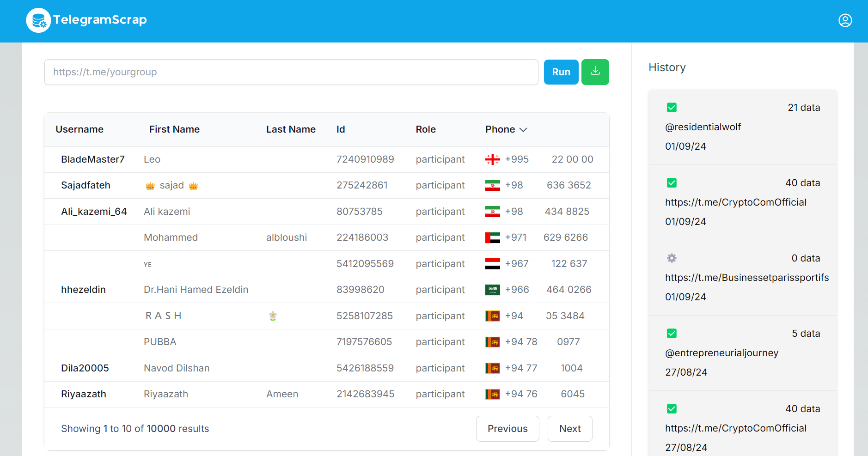Open history entry @residentialwolf

pyautogui.click(x=703, y=127)
